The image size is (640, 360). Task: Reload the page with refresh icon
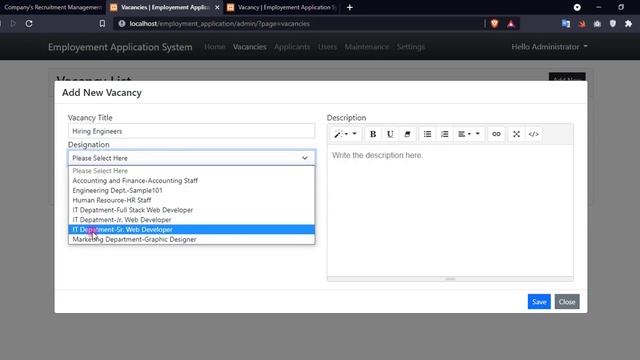(x=29, y=24)
